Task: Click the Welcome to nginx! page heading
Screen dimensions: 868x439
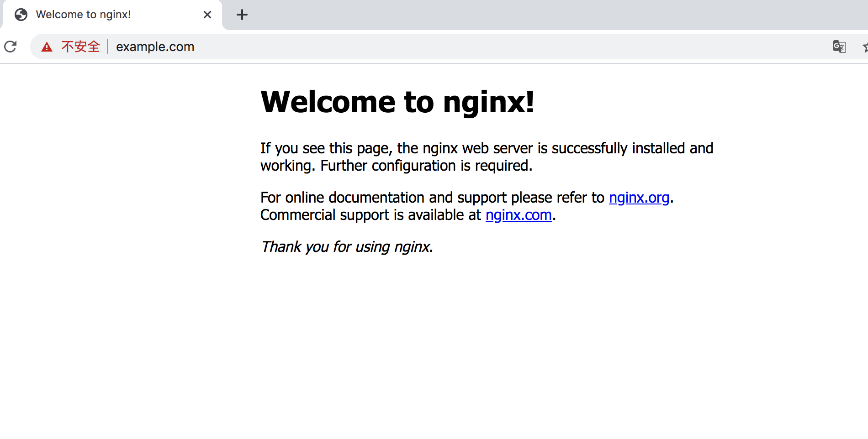Action: (x=397, y=102)
